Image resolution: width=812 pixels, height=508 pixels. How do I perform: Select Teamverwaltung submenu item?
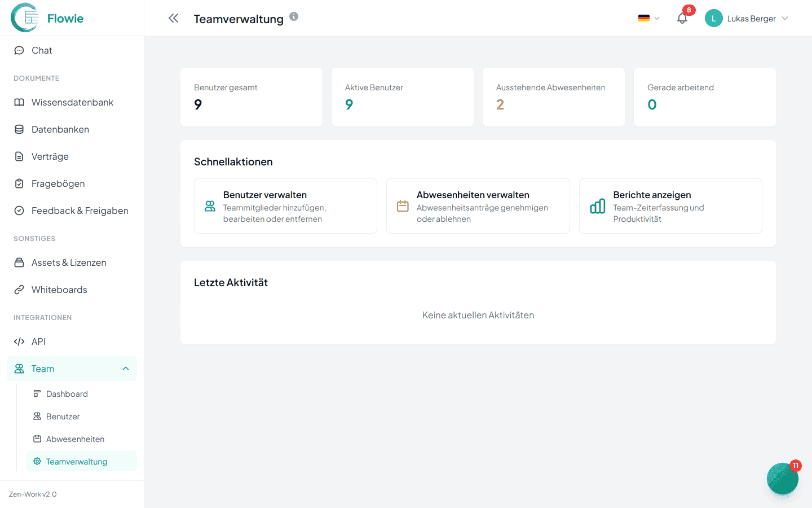point(81,461)
